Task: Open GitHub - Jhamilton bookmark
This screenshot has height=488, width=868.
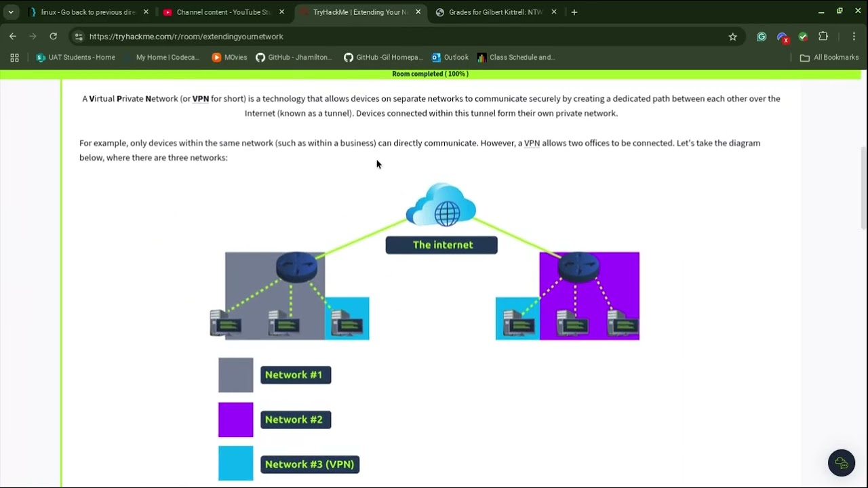Action: click(x=294, y=58)
